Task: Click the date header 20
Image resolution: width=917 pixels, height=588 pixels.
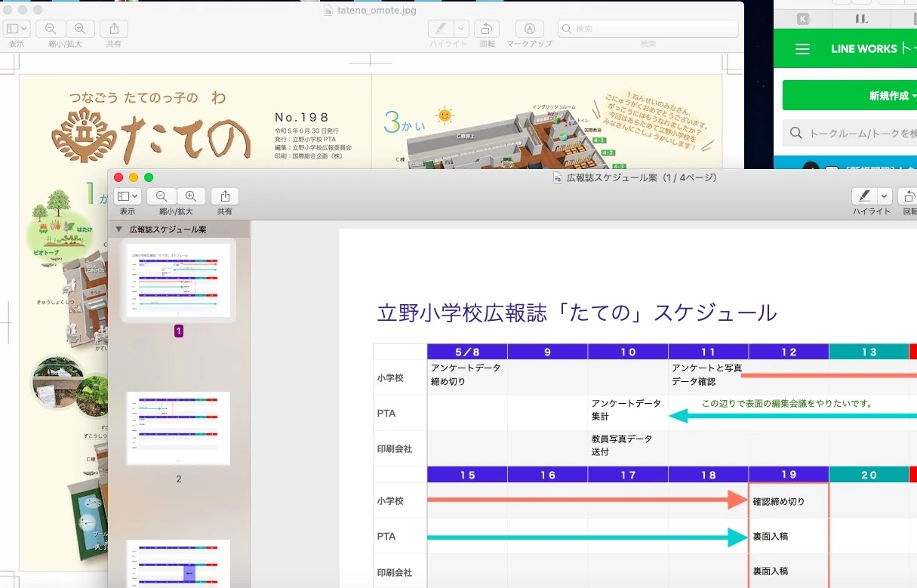Action: click(869, 475)
